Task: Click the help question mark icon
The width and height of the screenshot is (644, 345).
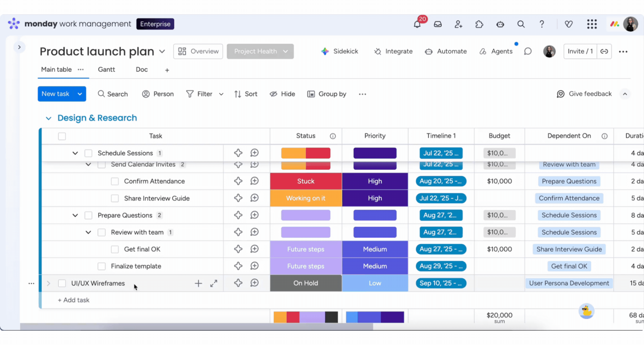Action: point(541,24)
